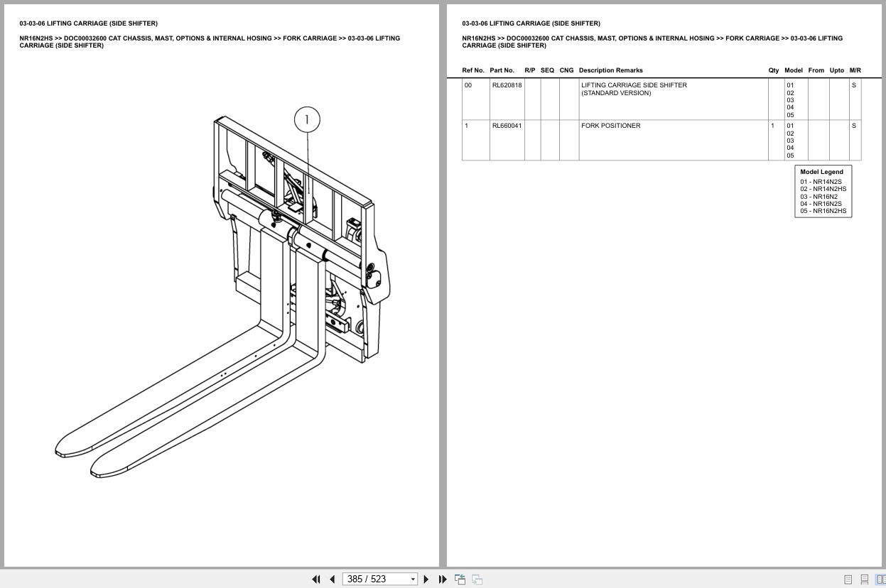Image resolution: width=886 pixels, height=588 pixels.
Task: Click the go to next view icon
Action: click(x=477, y=579)
